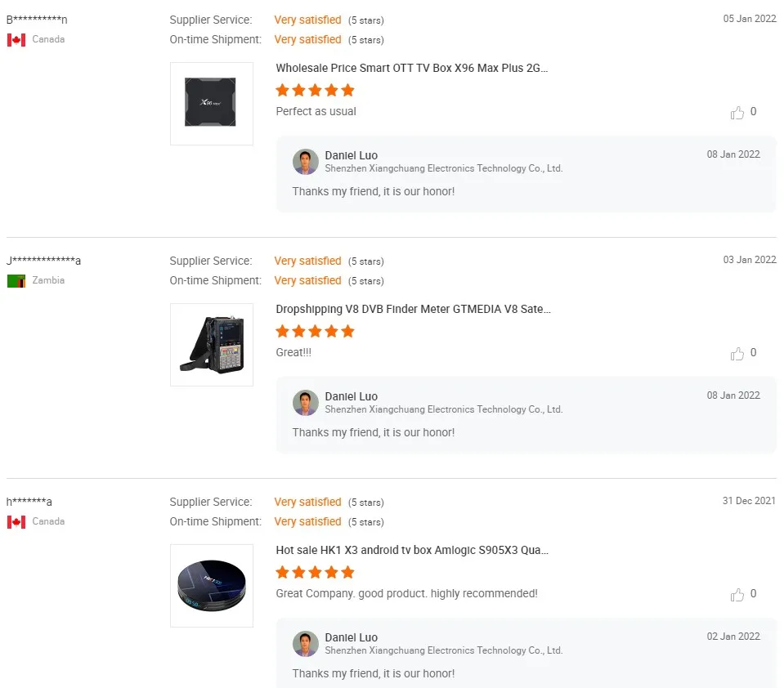Open the X96 Max Plus TV box thumbnail
The width and height of the screenshot is (784, 688).
pyautogui.click(x=212, y=104)
